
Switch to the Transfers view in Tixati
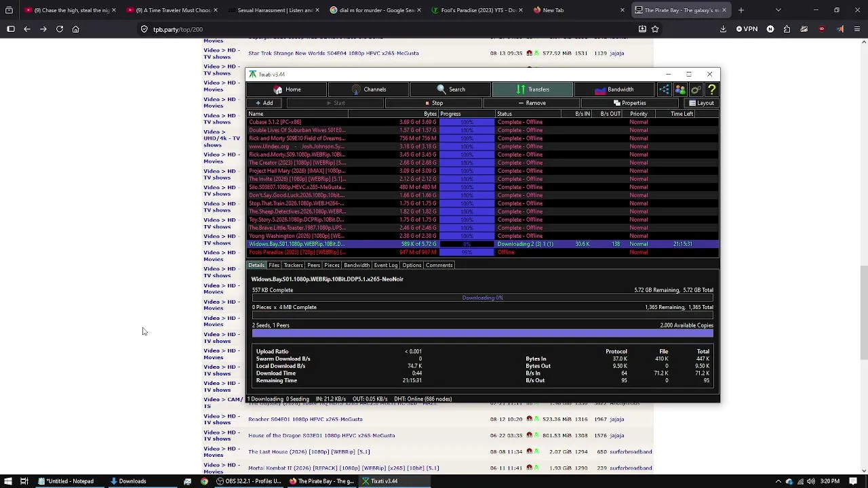(532, 89)
